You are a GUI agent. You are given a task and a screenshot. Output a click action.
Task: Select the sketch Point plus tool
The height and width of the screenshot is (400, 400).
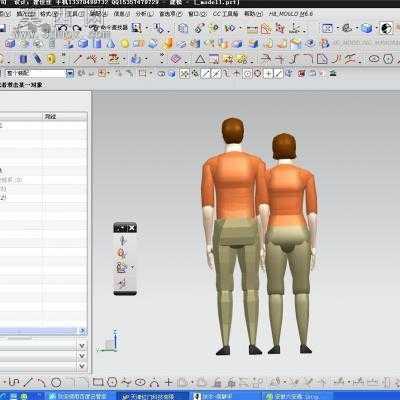click(169, 382)
